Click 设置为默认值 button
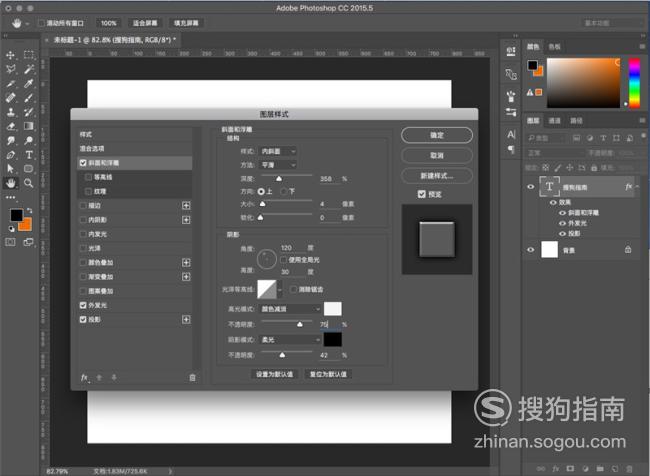The image size is (650, 476). 274,374
